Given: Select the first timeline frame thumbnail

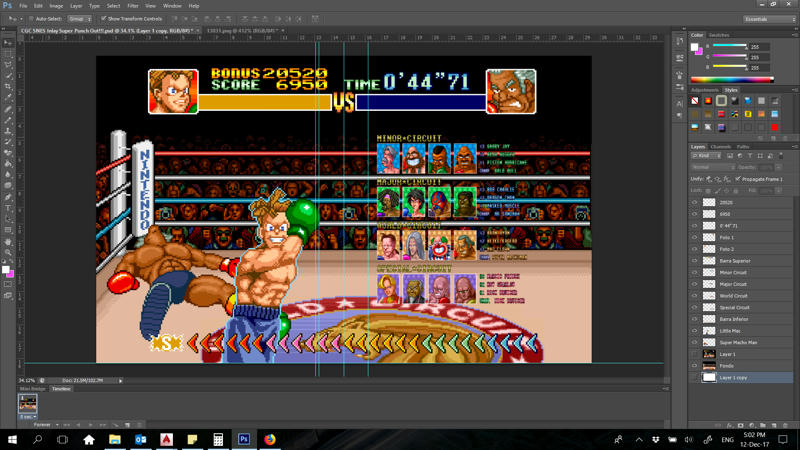Looking at the screenshot, I should point(28,403).
